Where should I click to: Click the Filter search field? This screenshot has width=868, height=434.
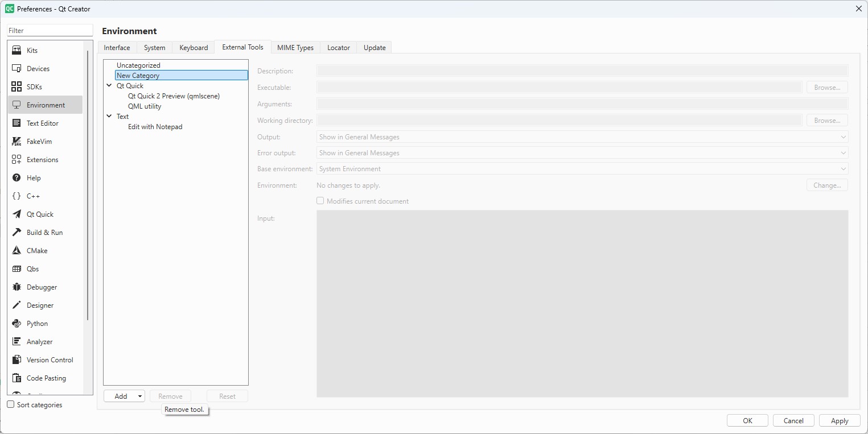tap(50, 31)
